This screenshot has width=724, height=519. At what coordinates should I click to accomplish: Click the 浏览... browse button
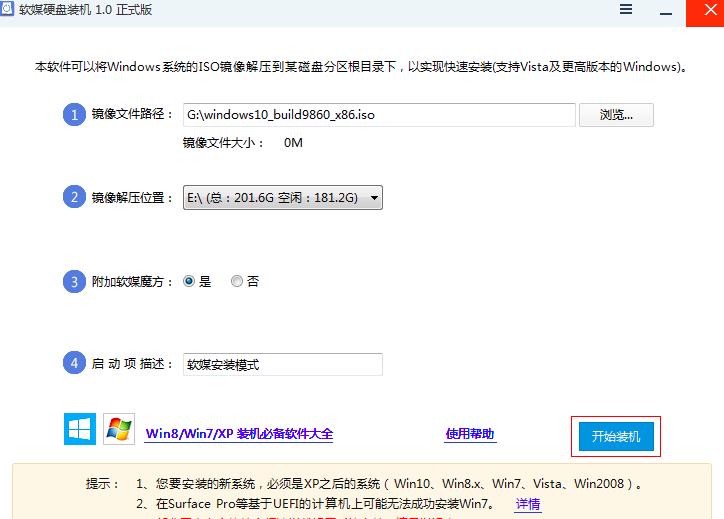616,115
